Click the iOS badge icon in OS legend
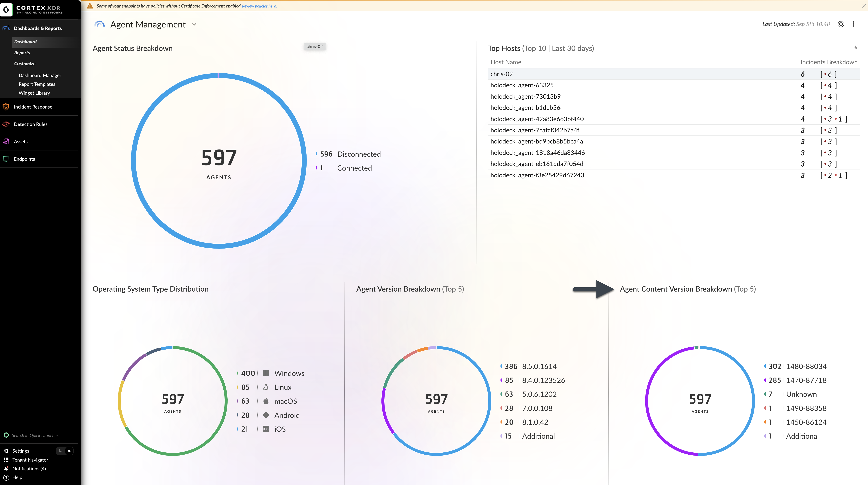Screen dimensions: 868x485 [266, 429]
